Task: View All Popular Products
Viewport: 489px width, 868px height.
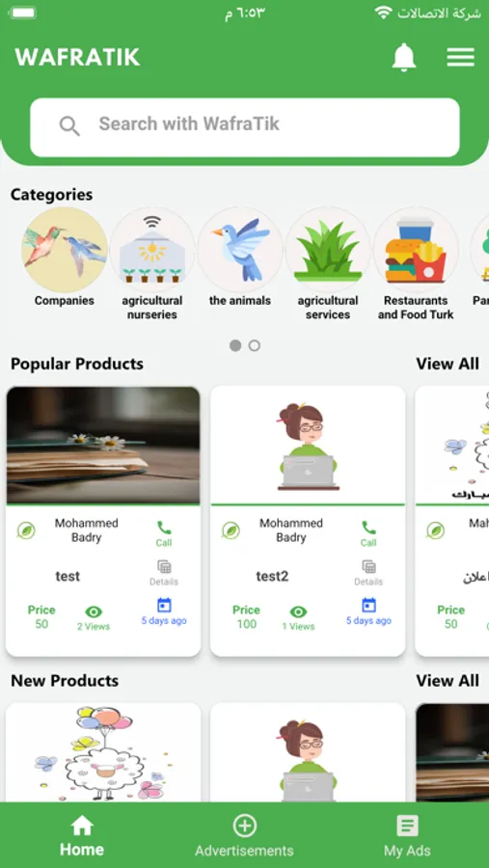Action: tap(448, 364)
